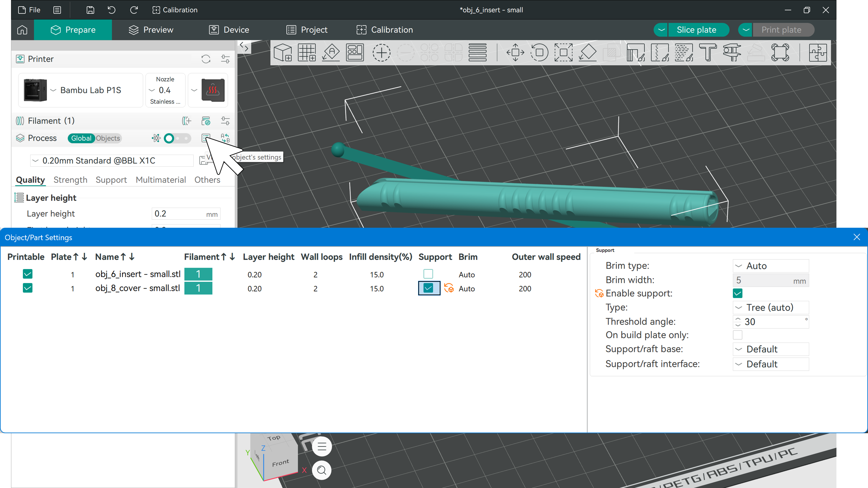Open the Project tab
The width and height of the screenshot is (868, 488).
(x=307, y=30)
